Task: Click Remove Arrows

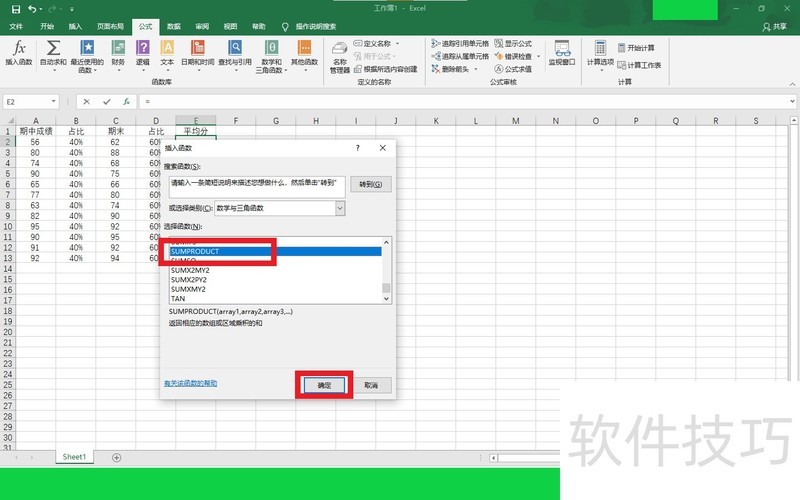Action: (451, 69)
